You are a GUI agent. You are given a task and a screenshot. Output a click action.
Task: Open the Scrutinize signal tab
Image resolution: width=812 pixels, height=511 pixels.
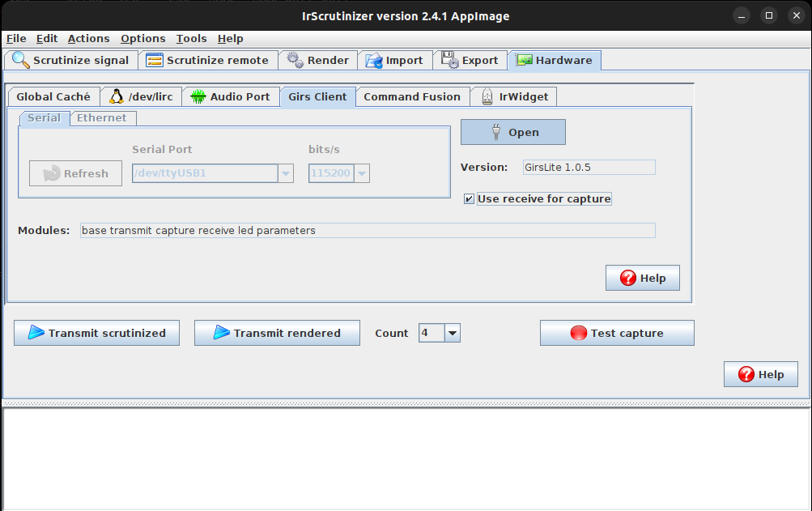pos(70,61)
